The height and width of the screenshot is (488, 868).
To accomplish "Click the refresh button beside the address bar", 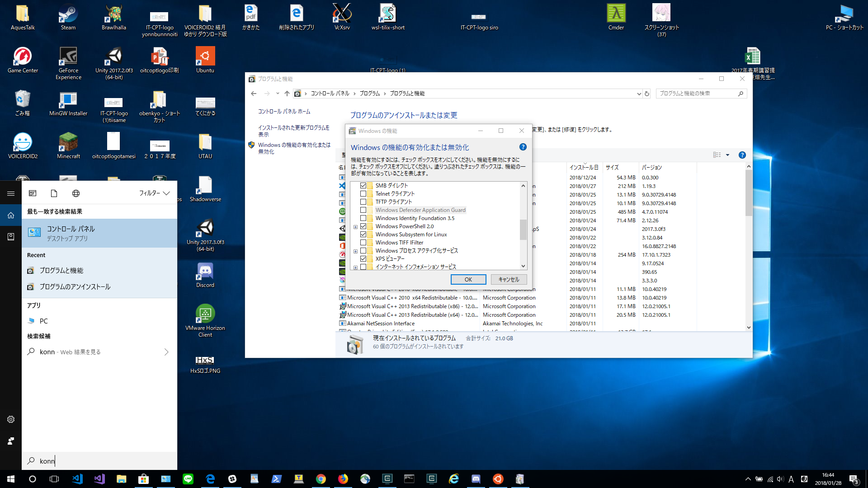I will (x=647, y=94).
